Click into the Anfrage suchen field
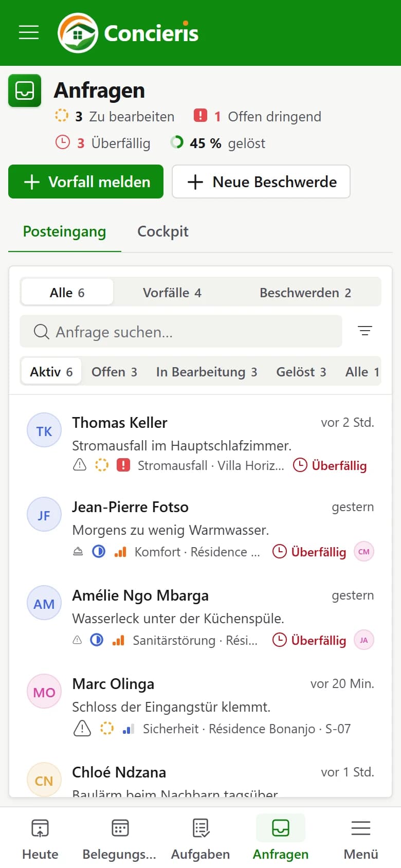Screen dimensions: 401x868 pos(181,331)
